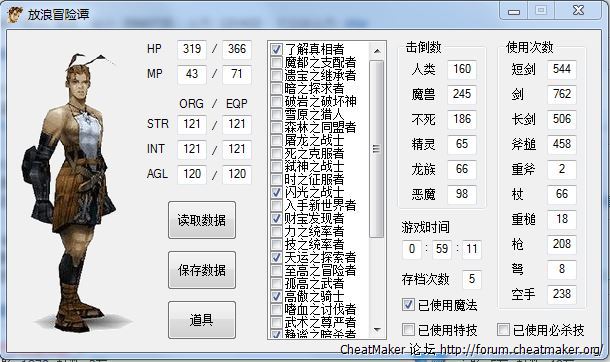610x362 pixels.
Task: Click the 精灵 kill count field
Action: pos(462,144)
